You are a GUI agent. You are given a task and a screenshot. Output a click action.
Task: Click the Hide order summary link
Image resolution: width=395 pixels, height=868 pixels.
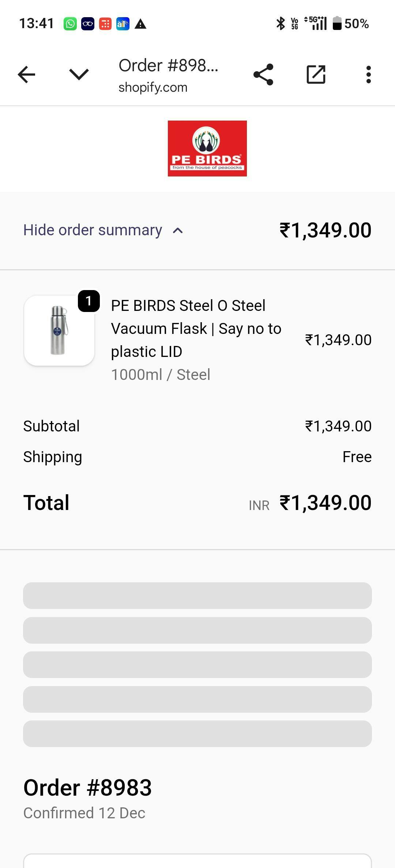(x=93, y=230)
